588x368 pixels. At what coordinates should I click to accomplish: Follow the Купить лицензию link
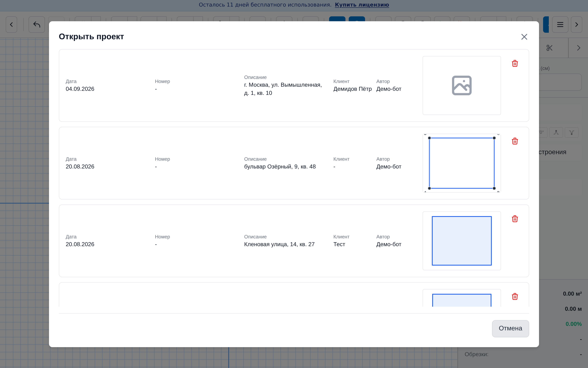click(x=362, y=5)
